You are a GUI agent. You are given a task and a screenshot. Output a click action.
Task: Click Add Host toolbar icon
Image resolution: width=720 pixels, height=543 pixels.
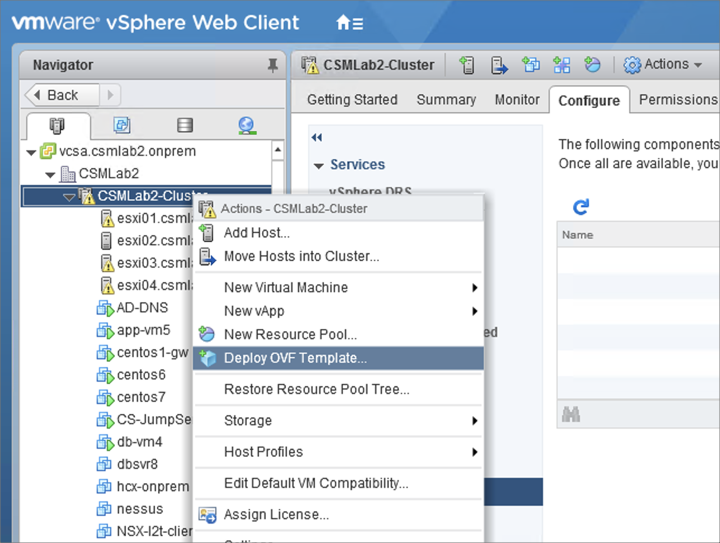467,65
